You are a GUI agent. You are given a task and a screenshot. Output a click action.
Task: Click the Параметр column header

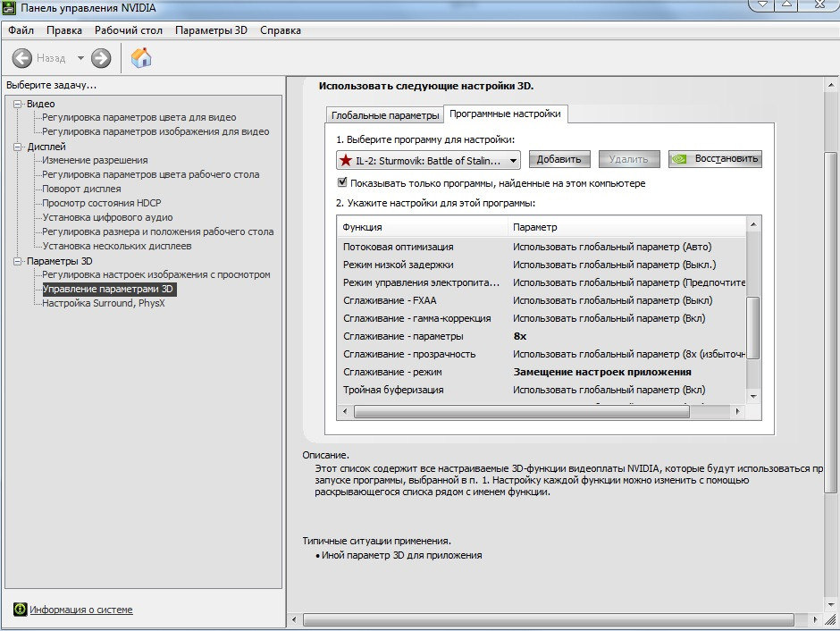tap(626, 227)
